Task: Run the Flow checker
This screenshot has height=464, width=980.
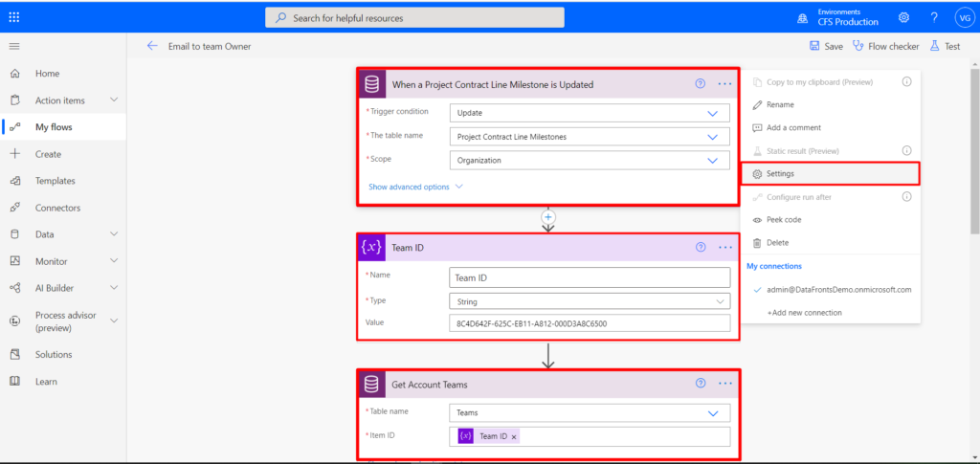Action: pos(886,46)
